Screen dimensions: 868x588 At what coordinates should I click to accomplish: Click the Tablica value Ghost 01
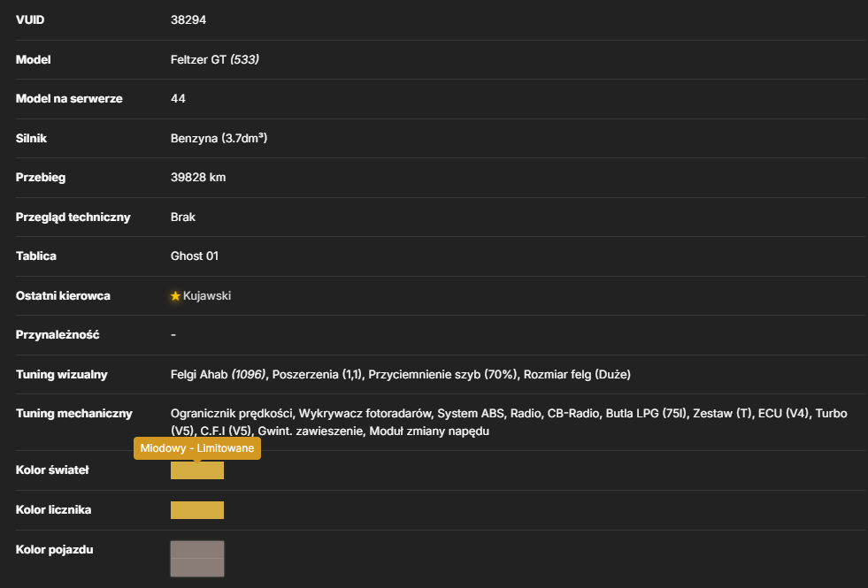tap(195, 256)
